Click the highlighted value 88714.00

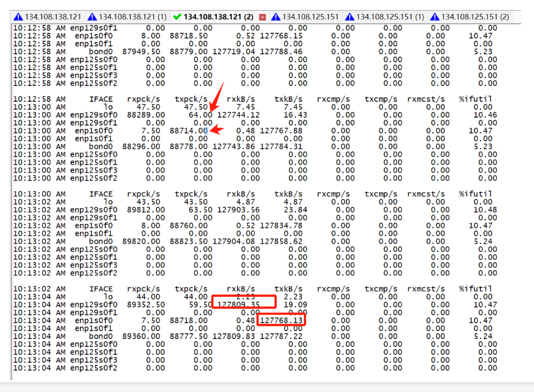point(189,130)
